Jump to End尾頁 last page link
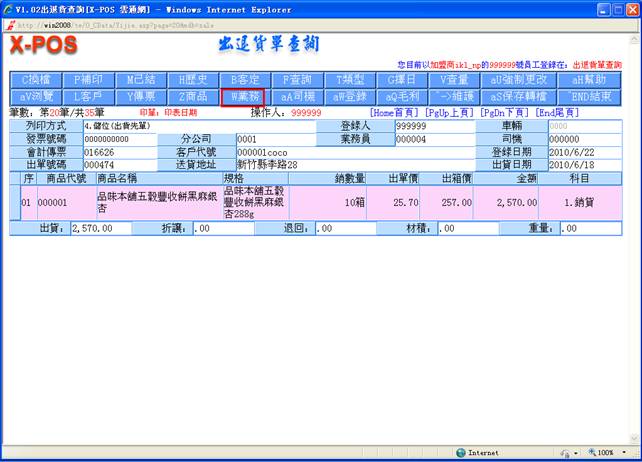This screenshot has width=642, height=462. 557,113
